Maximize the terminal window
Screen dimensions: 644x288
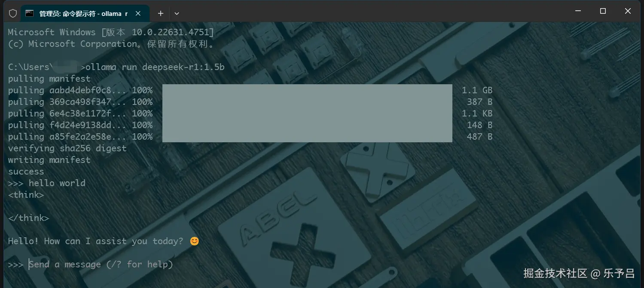point(603,11)
